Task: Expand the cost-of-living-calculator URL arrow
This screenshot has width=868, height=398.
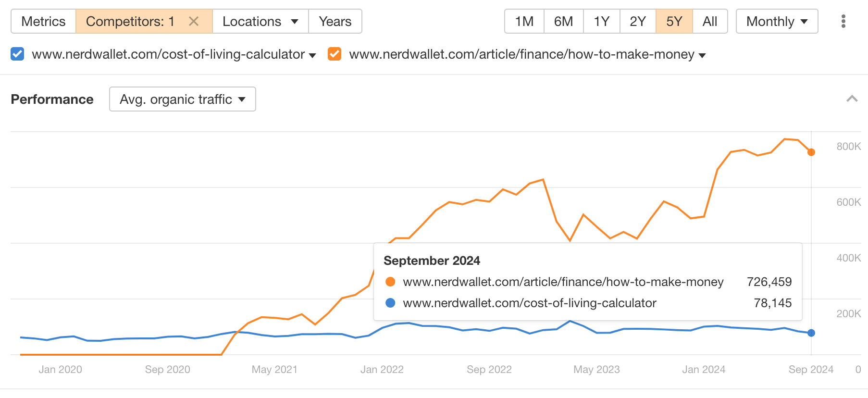Action: pos(312,55)
